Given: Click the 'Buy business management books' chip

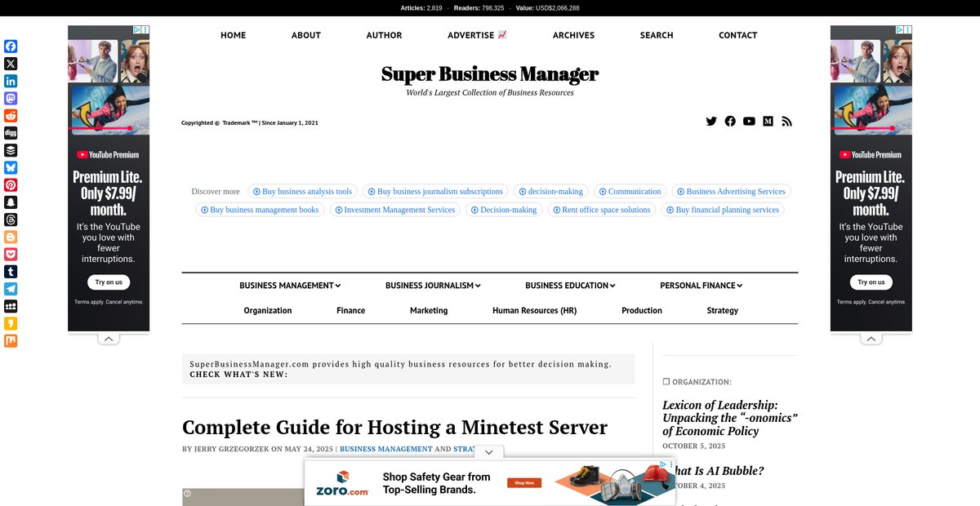Looking at the screenshot, I should pos(260,210).
